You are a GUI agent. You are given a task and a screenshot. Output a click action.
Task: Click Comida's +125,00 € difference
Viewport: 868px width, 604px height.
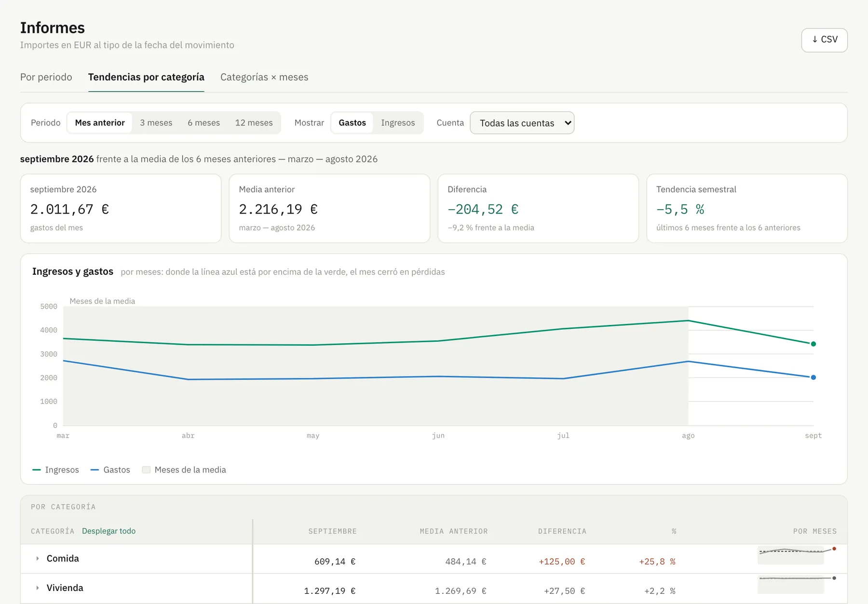pyautogui.click(x=562, y=562)
